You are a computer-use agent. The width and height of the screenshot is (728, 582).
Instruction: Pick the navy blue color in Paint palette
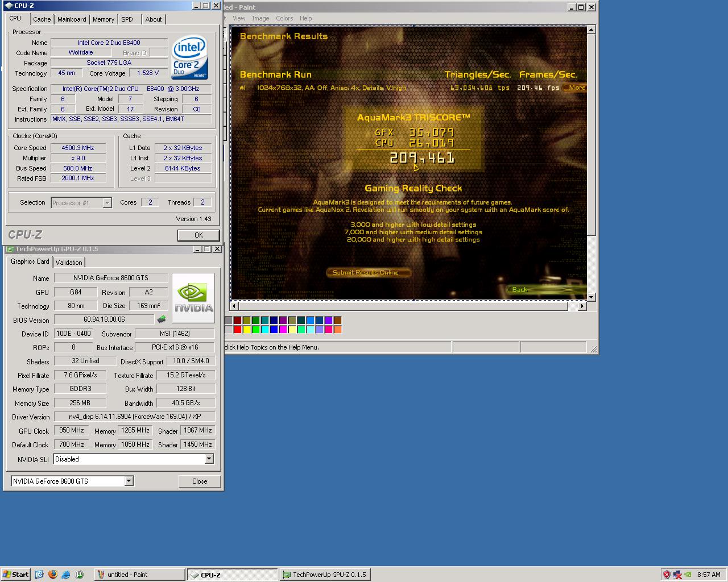tap(274, 321)
